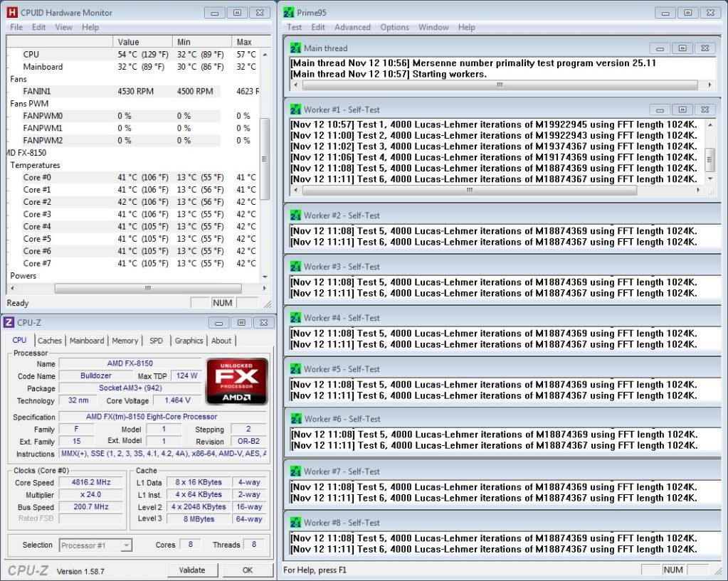The height and width of the screenshot is (581, 728).
Task: Click the Worker #8 Self-Test window icon
Action: (295, 523)
